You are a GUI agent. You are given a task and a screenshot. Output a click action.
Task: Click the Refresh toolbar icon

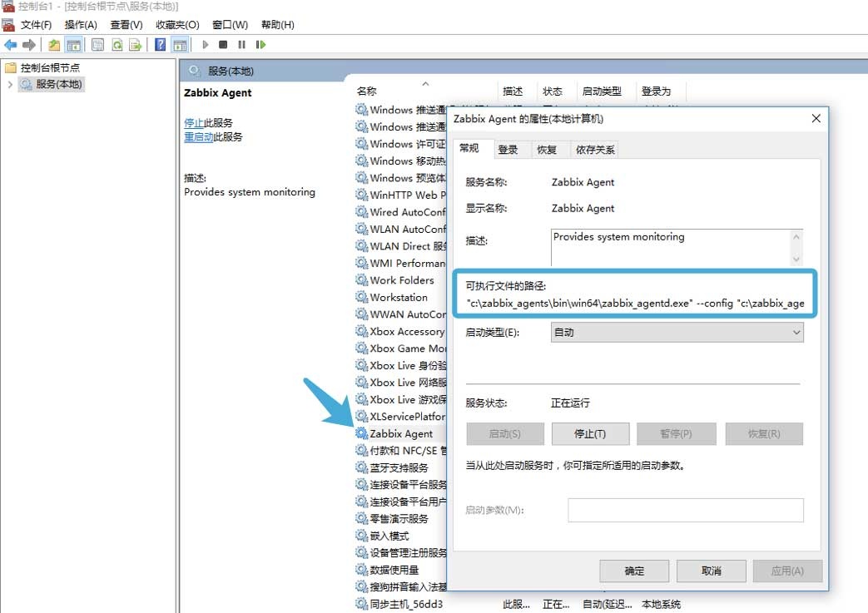pyautogui.click(x=117, y=45)
